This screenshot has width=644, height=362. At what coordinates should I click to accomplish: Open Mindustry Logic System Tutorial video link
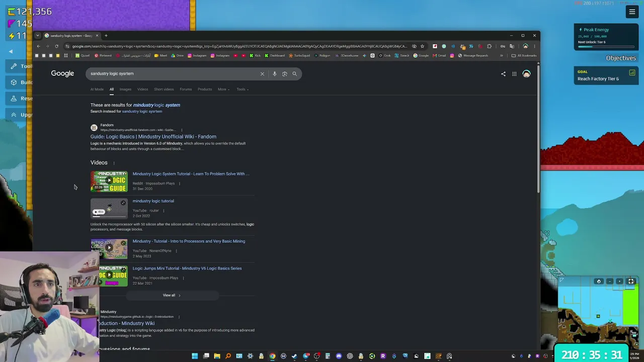coord(191,174)
